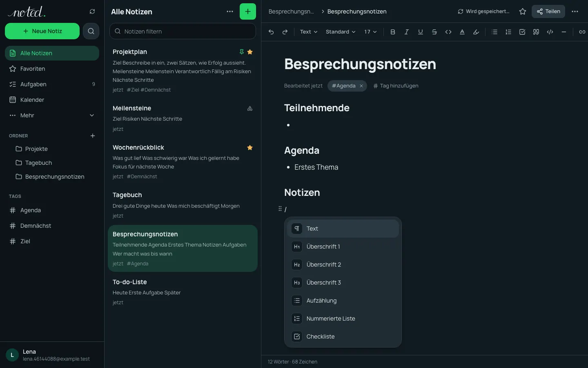
Task: Toggle Projektplan favorite star
Action: pyautogui.click(x=250, y=52)
